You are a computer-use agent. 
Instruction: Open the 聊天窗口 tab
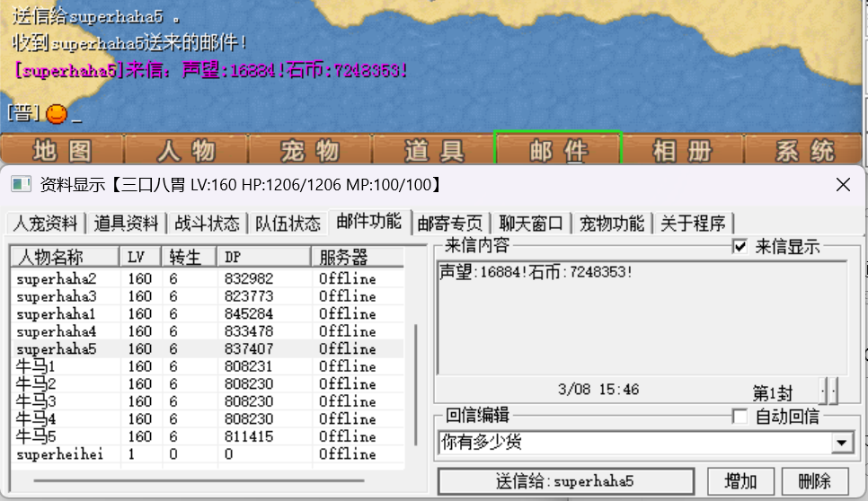[531, 223]
